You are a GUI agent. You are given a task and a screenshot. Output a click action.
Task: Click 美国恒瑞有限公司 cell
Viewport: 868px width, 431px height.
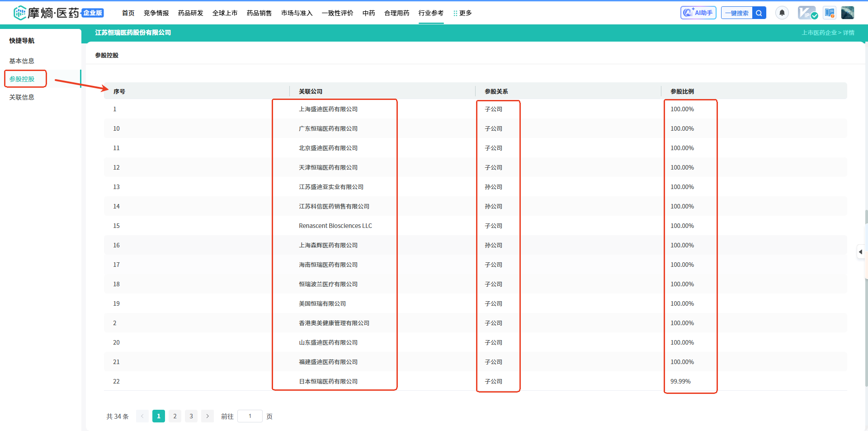click(322, 303)
